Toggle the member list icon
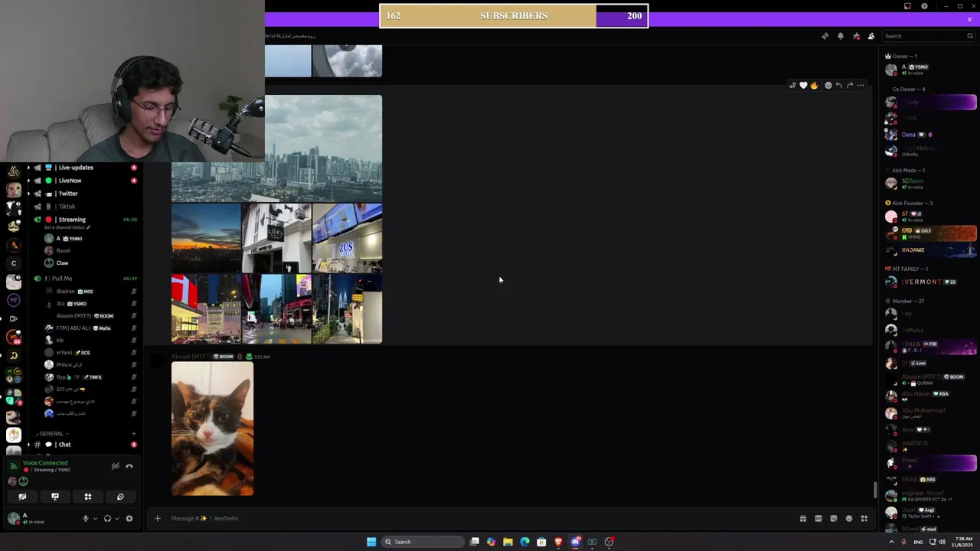 (x=871, y=36)
